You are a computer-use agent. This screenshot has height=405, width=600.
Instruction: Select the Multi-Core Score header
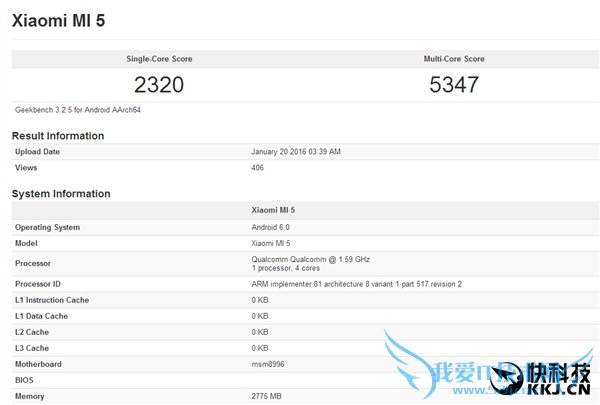(454, 59)
